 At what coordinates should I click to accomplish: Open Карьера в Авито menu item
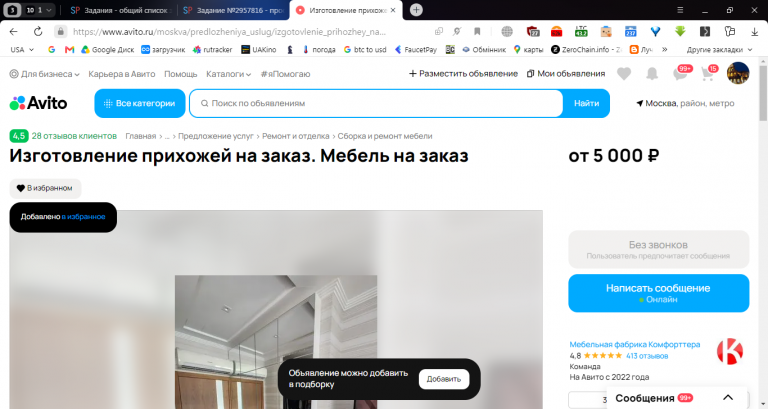[121, 74]
